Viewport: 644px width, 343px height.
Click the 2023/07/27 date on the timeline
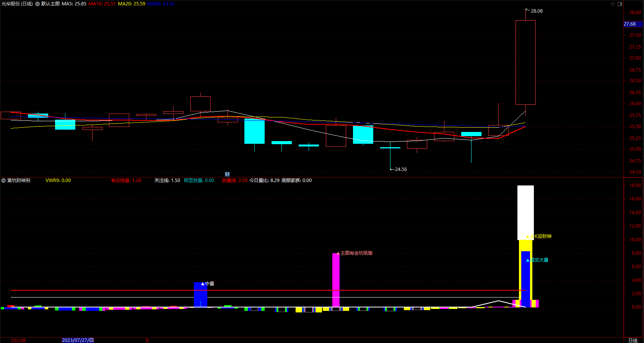point(78,340)
